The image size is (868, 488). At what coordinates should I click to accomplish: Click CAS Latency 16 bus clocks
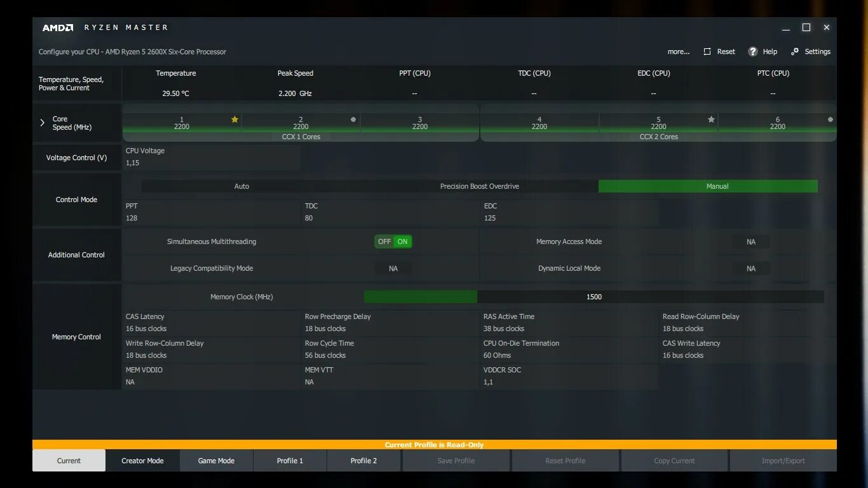(146, 329)
